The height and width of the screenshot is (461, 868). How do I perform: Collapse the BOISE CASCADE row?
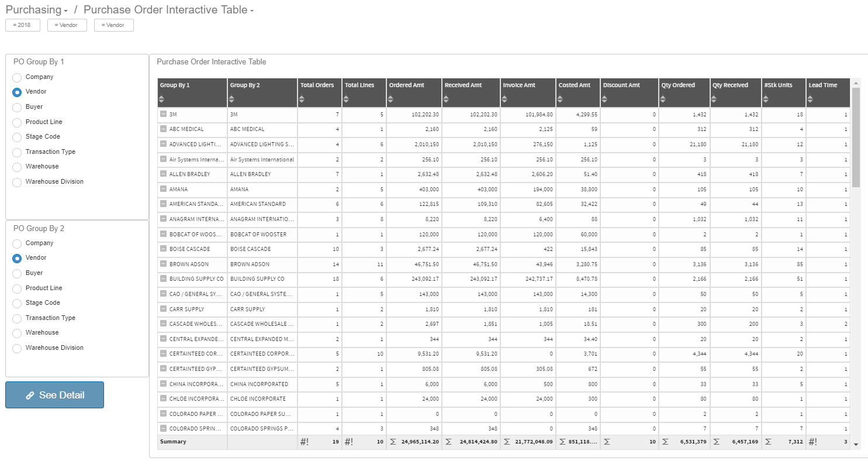point(162,249)
